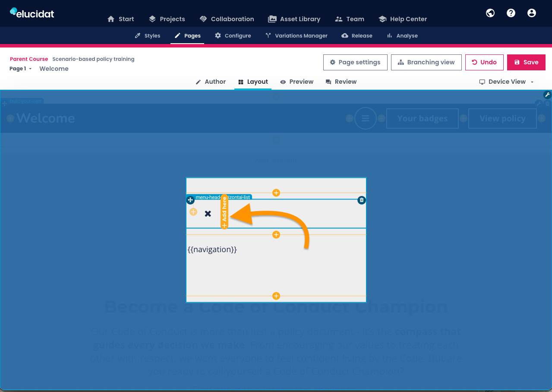Image resolution: width=552 pixels, height=392 pixels.
Task: Cancel placement with the X icon
Action: point(208,213)
